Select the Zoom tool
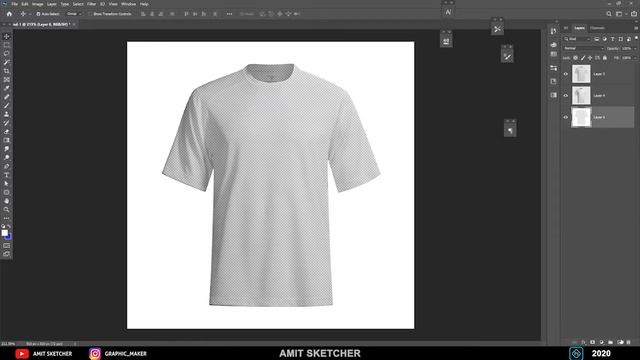Screen dimensions: 640x360 (x=7, y=209)
